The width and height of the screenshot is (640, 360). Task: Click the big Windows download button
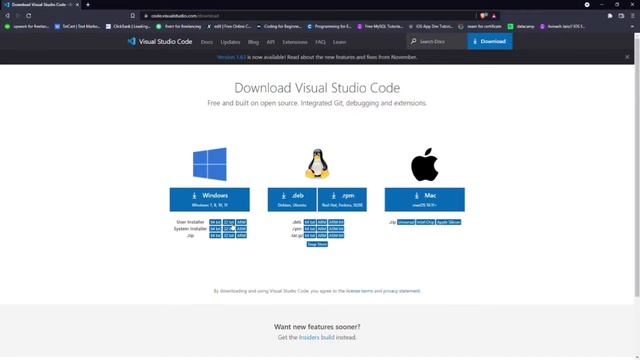[x=210, y=200]
